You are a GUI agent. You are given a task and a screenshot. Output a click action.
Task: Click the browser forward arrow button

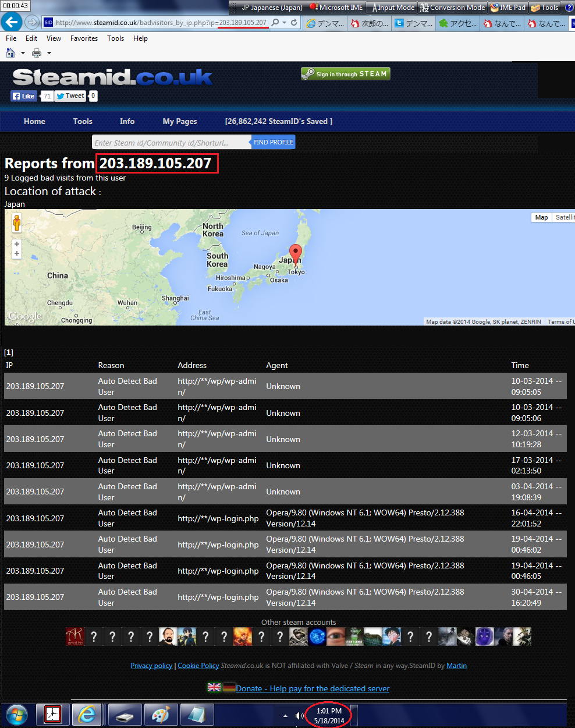tap(33, 22)
